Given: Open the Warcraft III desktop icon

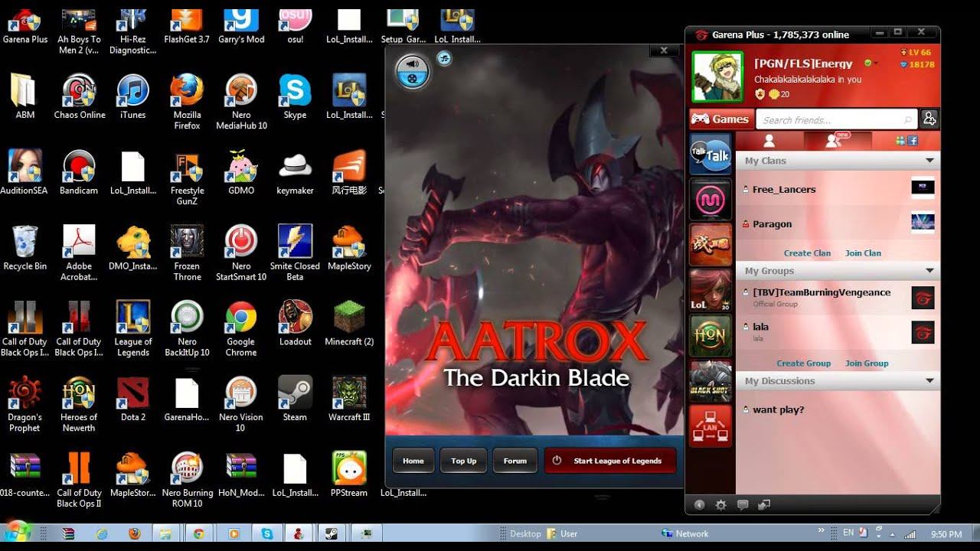Looking at the screenshot, I should [349, 399].
